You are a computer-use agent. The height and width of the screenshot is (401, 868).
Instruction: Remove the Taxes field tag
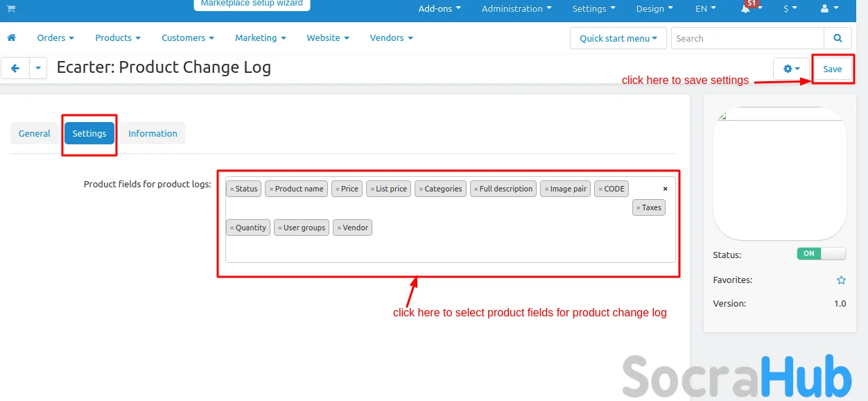[x=639, y=207]
